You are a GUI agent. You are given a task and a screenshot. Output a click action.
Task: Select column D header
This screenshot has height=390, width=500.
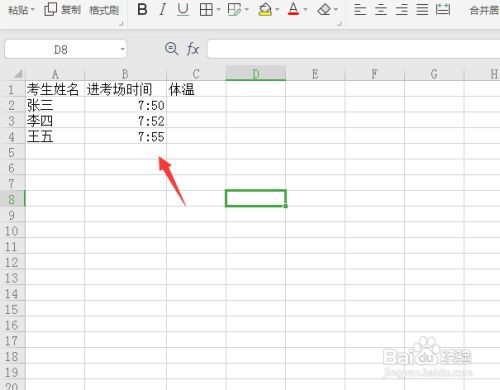tap(256, 73)
